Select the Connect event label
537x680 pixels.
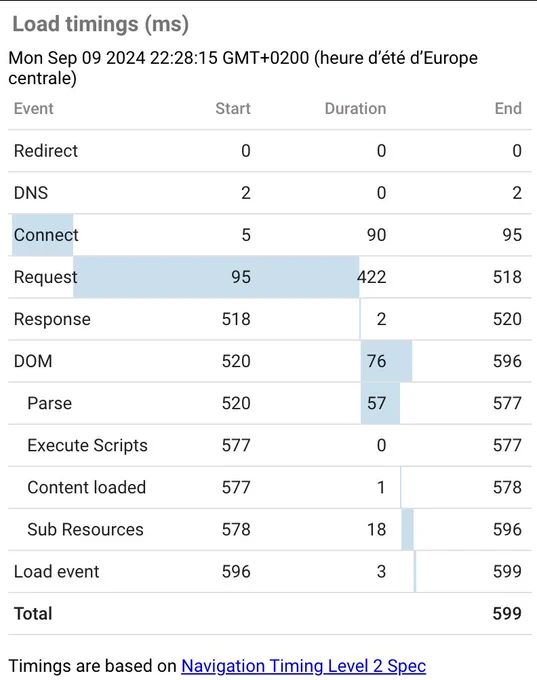point(46,235)
